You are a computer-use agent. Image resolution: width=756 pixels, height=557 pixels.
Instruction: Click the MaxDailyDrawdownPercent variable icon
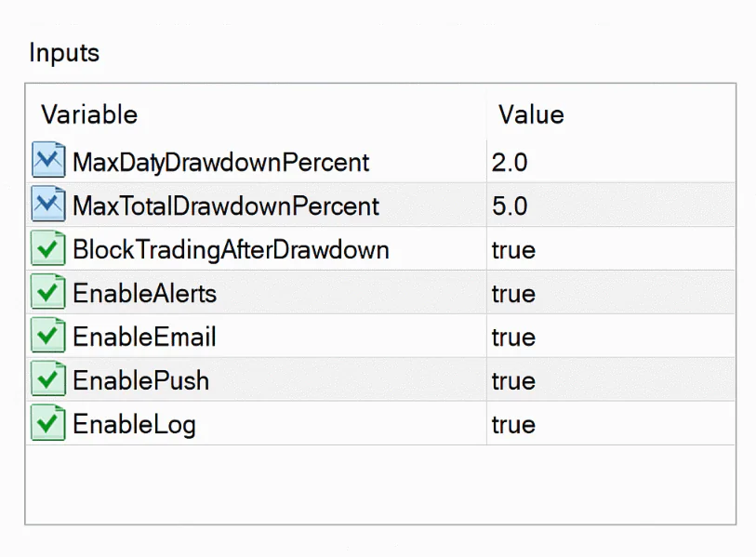48,160
